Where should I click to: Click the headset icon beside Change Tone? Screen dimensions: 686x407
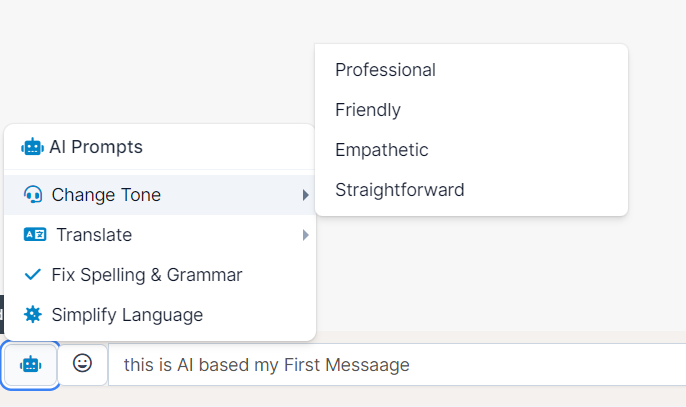(x=33, y=195)
